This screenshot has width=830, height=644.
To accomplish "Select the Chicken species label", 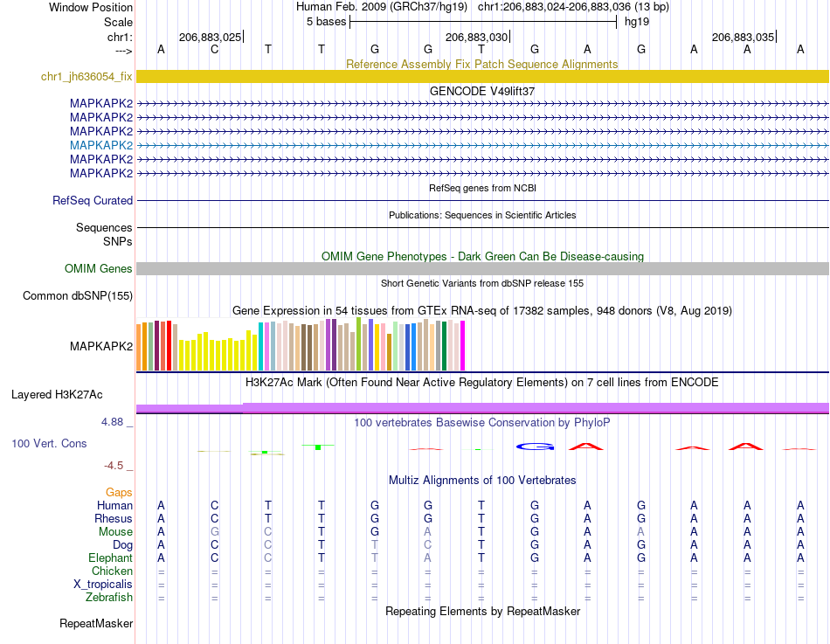I will tap(112, 571).
